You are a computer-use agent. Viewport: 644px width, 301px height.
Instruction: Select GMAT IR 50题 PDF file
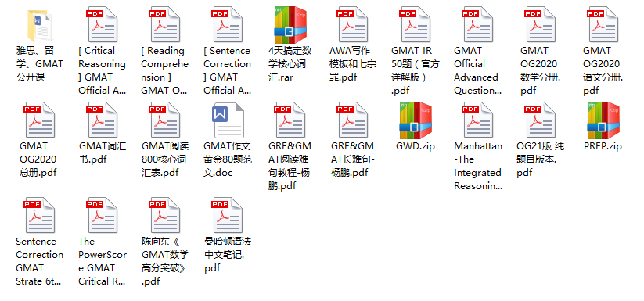point(416,26)
